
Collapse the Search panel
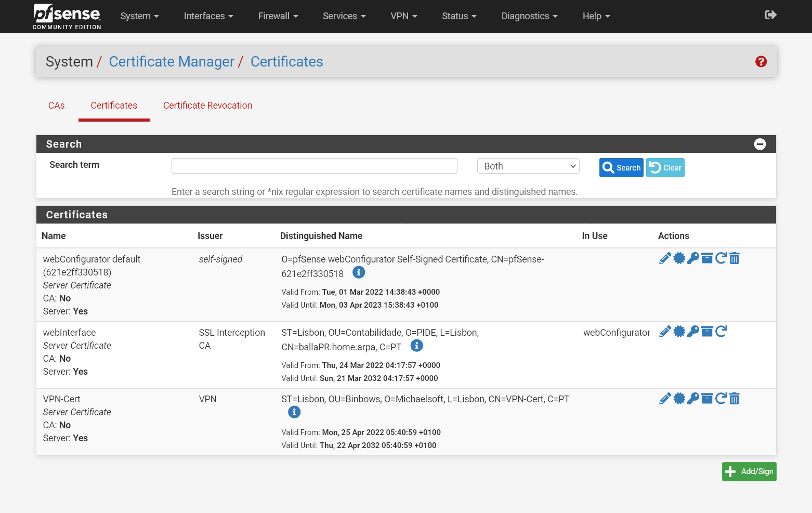click(760, 144)
